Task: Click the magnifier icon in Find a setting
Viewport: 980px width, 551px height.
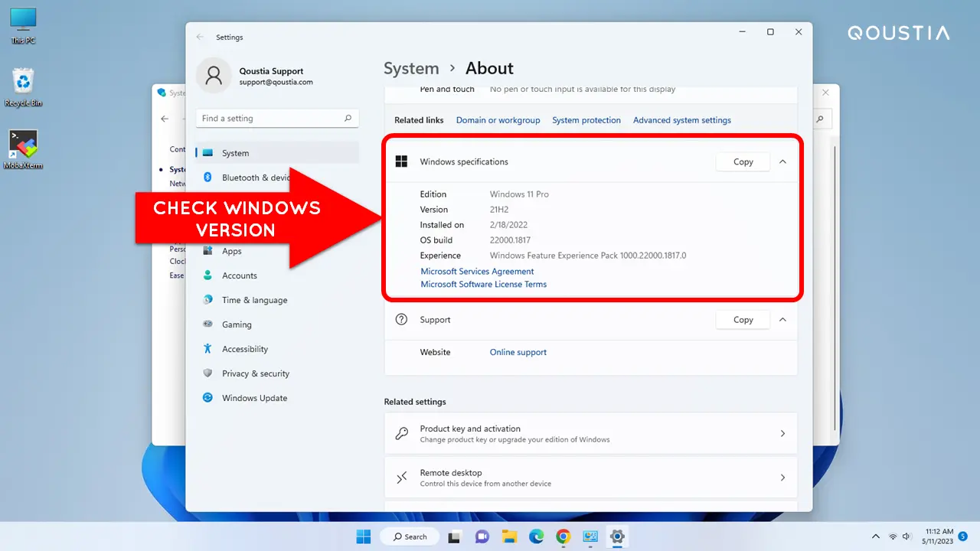Action: tap(348, 119)
